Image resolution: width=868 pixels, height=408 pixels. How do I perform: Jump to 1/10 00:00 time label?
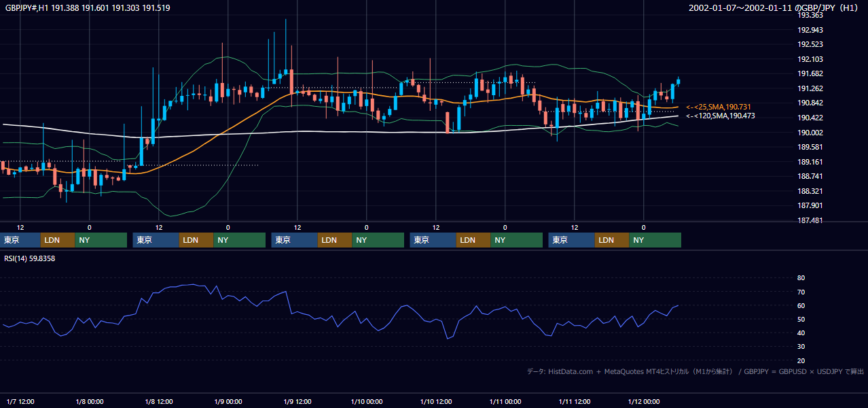tap(367, 401)
